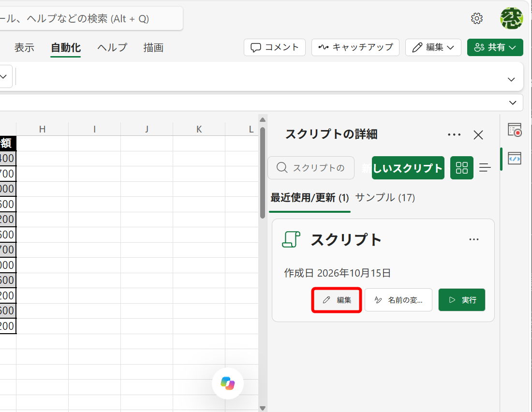This screenshot has width=532, height=412.
Task: Open the キャッチアップ button
Action: (x=355, y=47)
